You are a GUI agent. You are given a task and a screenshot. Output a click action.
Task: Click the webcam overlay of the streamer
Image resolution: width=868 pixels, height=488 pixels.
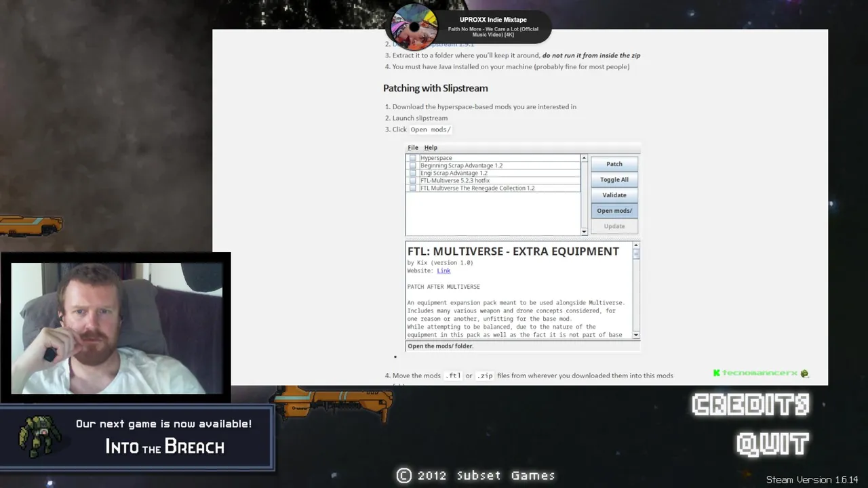(x=117, y=328)
